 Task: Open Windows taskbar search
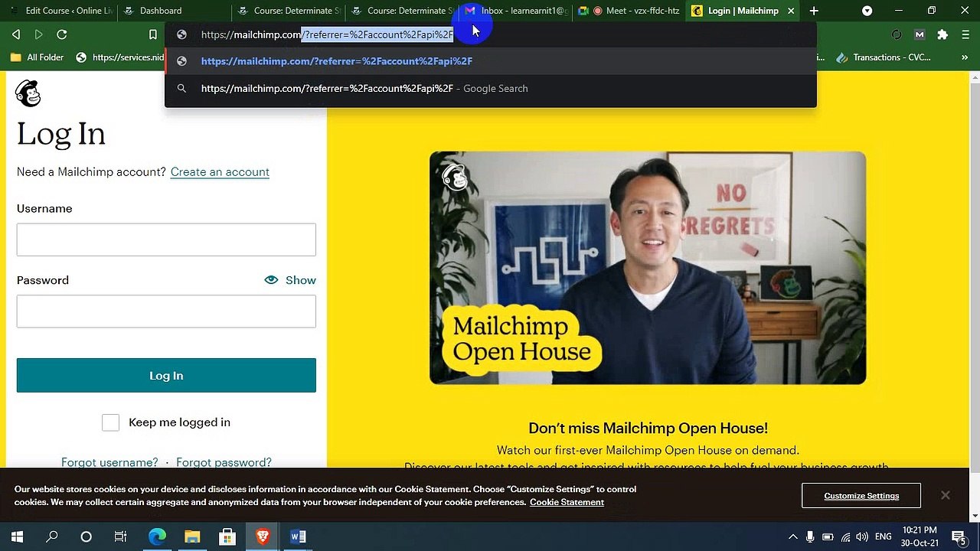(x=52, y=536)
